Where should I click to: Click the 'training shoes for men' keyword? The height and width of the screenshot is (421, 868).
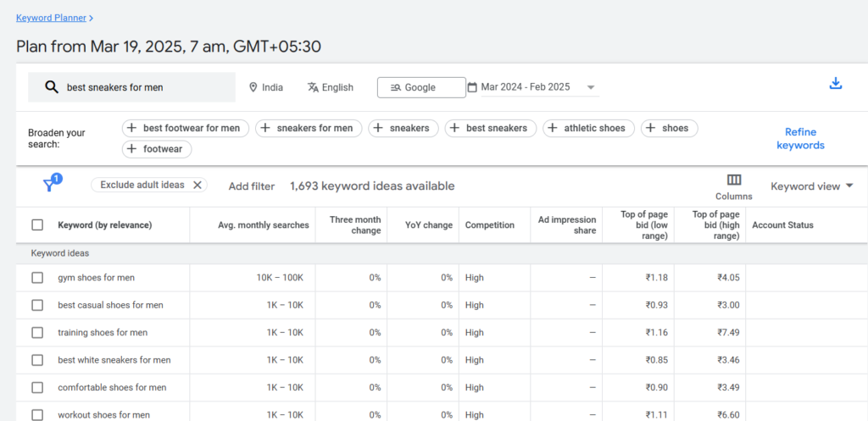[103, 333]
